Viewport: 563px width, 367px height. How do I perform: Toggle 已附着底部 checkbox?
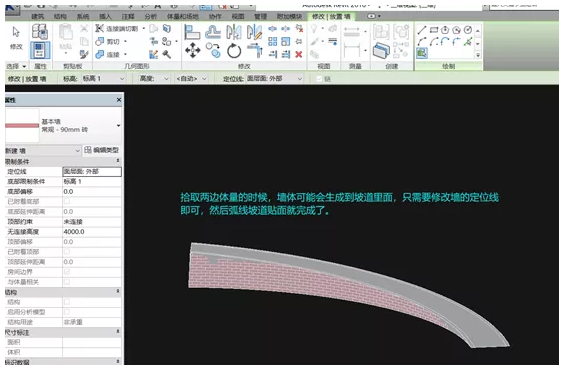pos(67,201)
